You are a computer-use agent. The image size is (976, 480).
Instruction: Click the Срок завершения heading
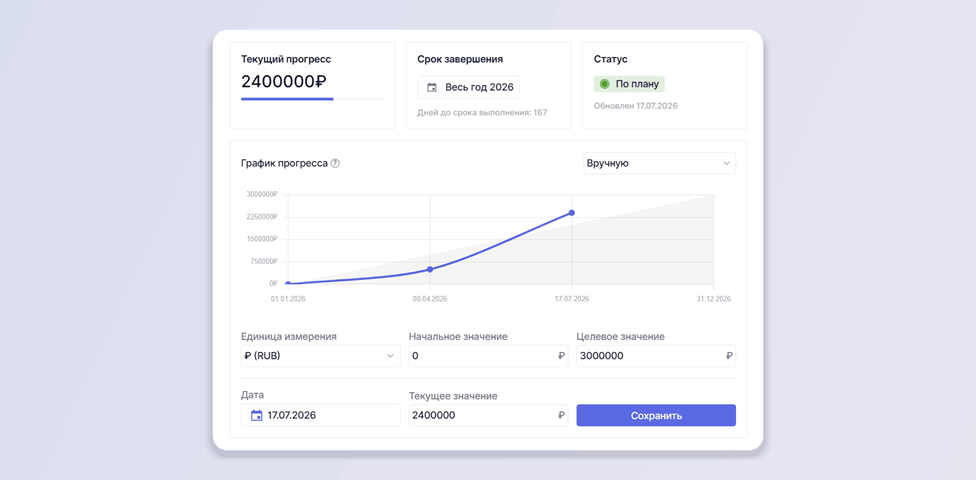[460, 59]
